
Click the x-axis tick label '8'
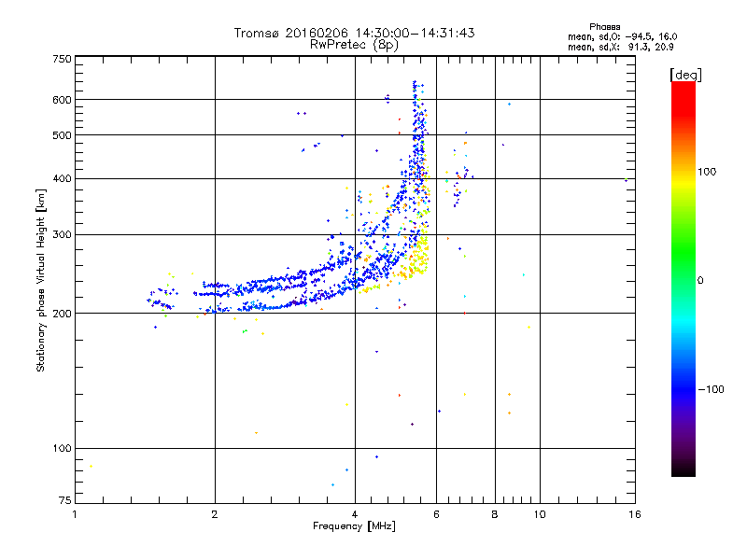[495, 514]
